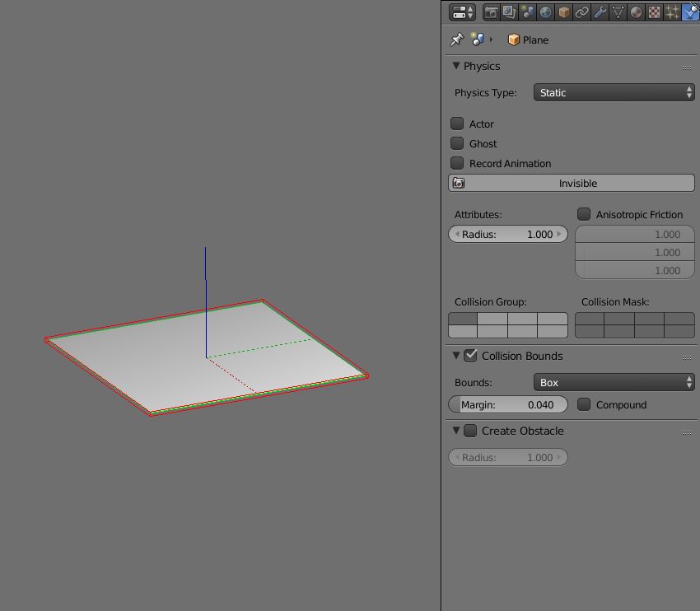Image resolution: width=700 pixels, height=611 pixels.
Task: Open the World properties tab
Action: (545, 12)
